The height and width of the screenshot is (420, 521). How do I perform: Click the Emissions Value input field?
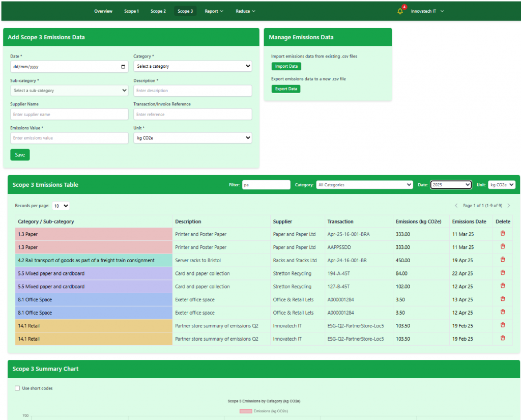tap(69, 138)
